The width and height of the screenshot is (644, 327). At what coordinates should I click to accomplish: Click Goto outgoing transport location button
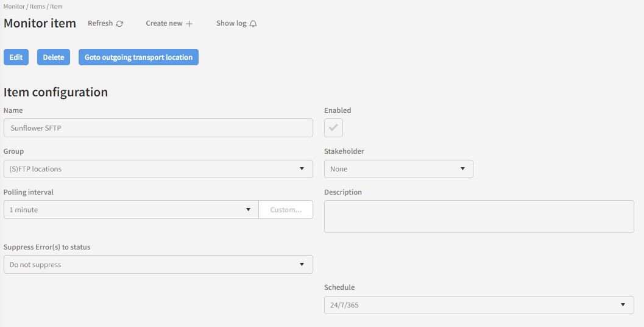coord(138,57)
